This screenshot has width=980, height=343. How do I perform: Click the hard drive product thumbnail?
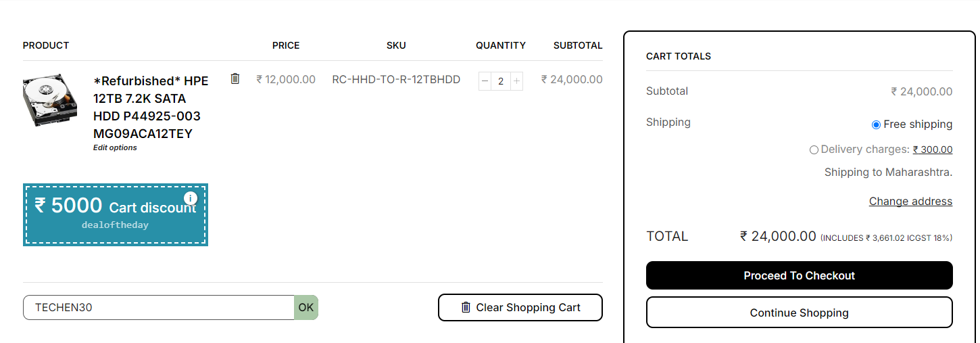pyautogui.click(x=50, y=99)
